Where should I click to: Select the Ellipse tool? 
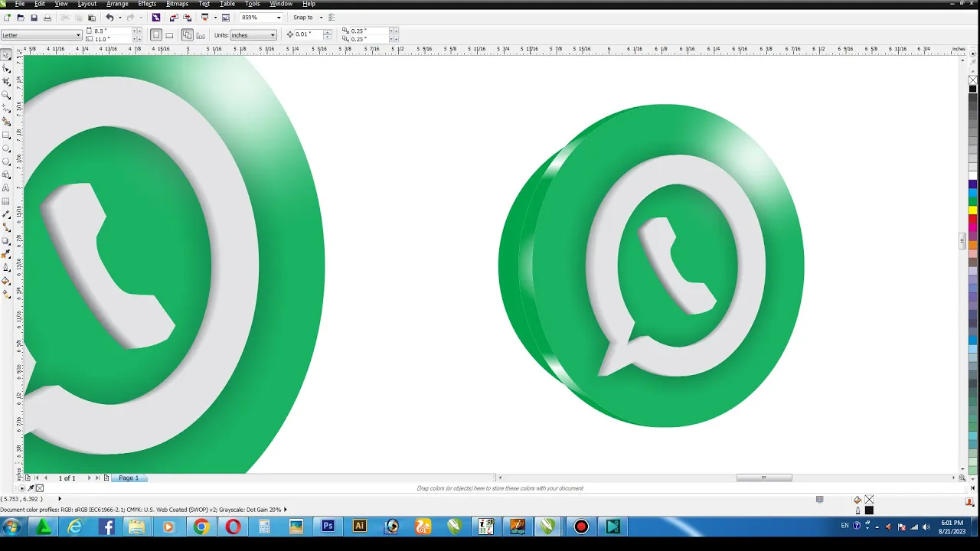point(7,148)
